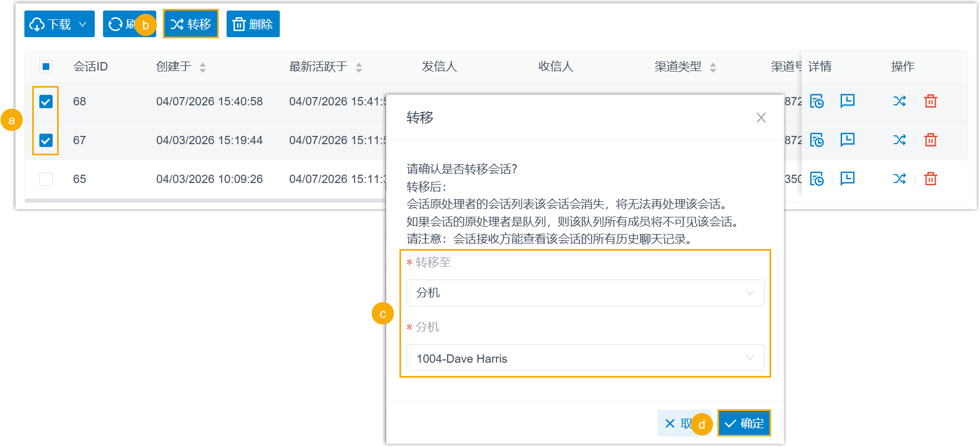Check the checkbox for session 65
Screen dimensions: 980x447
(46, 179)
